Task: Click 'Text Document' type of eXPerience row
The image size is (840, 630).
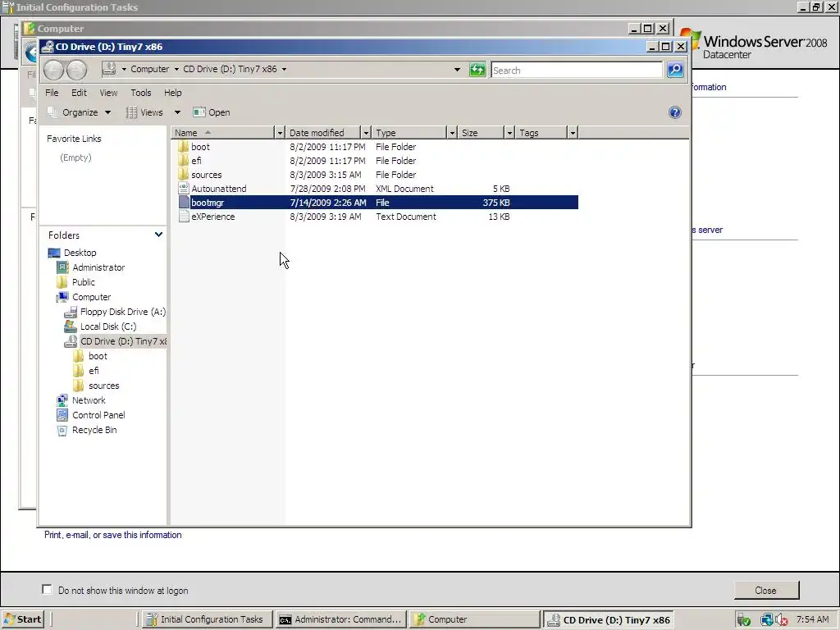Action: 405,217
